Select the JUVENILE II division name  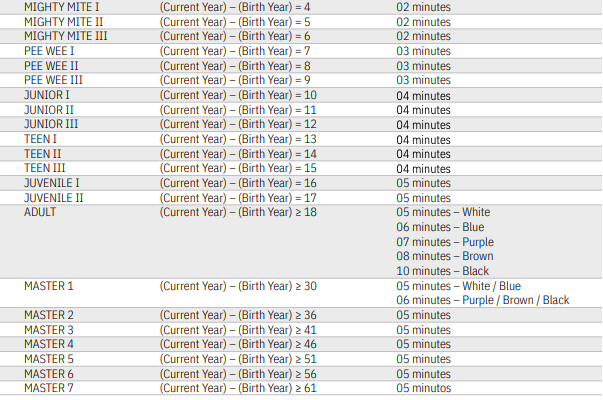(53, 198)
